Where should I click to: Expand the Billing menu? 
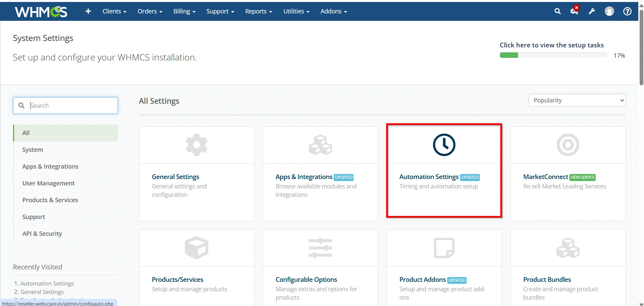184,11
